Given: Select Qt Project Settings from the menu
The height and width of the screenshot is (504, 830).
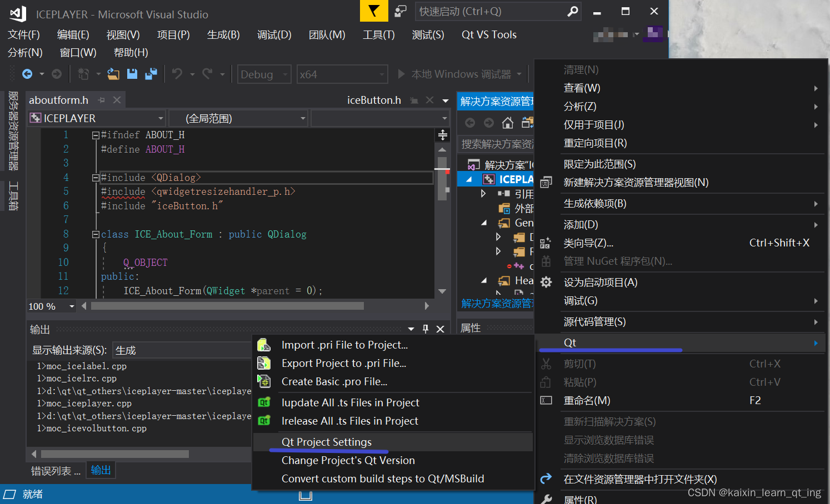Looking at the screenshot, I should click(x=326, y=442).
